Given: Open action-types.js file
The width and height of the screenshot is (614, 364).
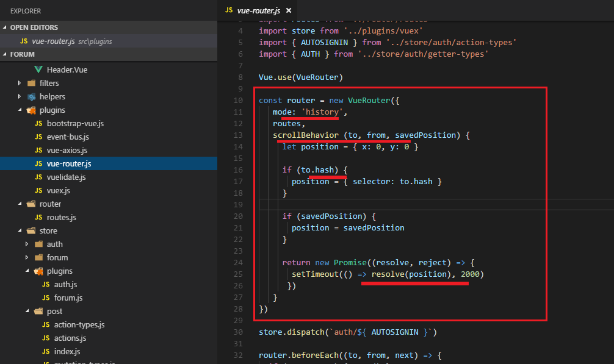Looking at the screenshot, I should click(x=79, y=324).
